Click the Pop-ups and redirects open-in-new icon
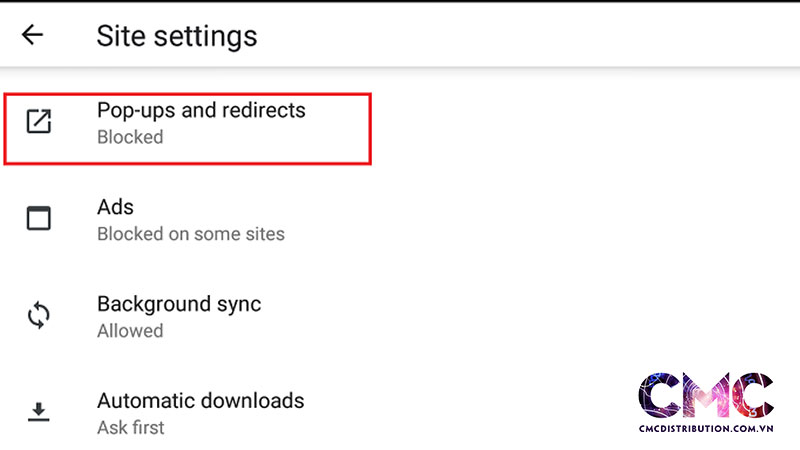800x450 pixels. [38, 123]
